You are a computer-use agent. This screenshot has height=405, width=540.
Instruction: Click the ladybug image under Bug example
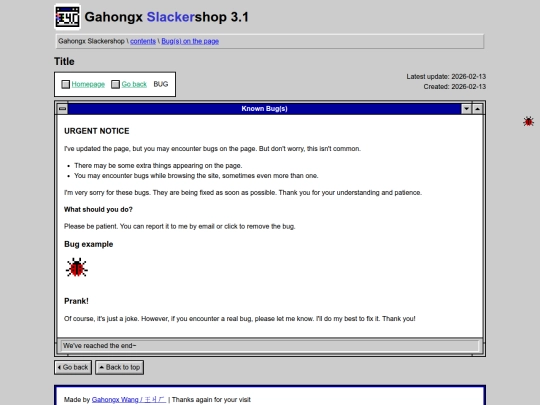pos(76,267)
